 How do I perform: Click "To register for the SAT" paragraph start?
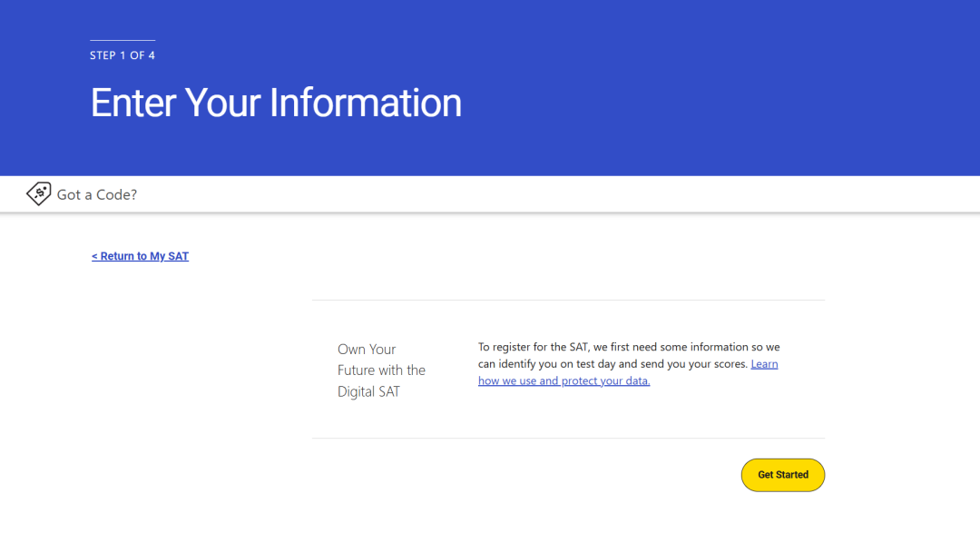tap(535, 347)
